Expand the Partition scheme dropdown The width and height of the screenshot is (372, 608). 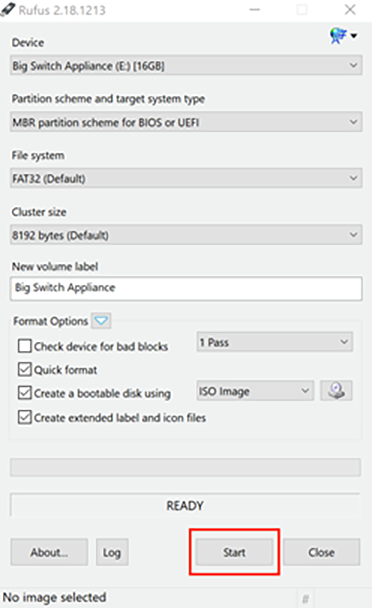[x=186, y=122]
